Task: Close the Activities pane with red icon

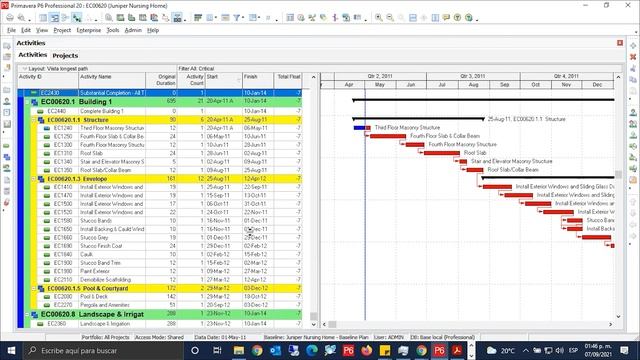Action: (x=620, y=43)
